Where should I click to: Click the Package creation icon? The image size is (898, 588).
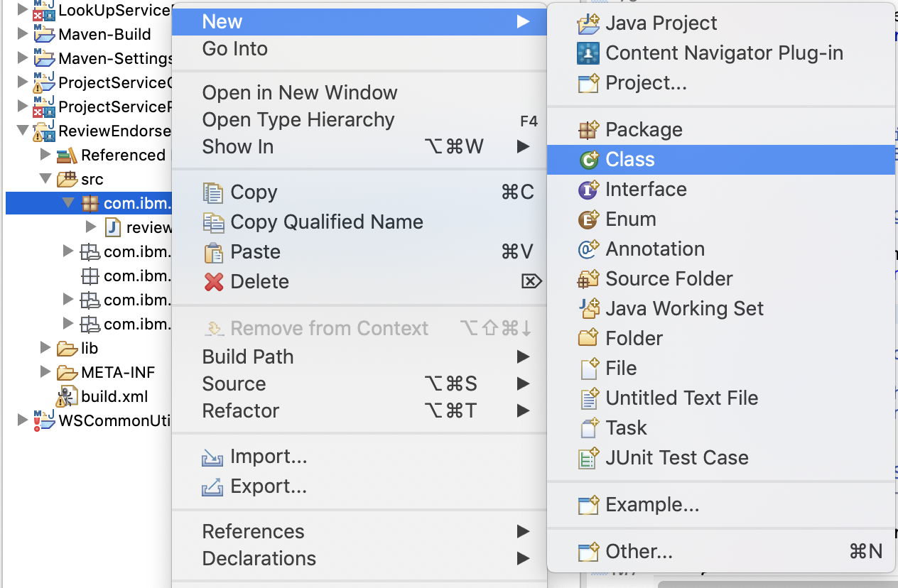(588, 129)
